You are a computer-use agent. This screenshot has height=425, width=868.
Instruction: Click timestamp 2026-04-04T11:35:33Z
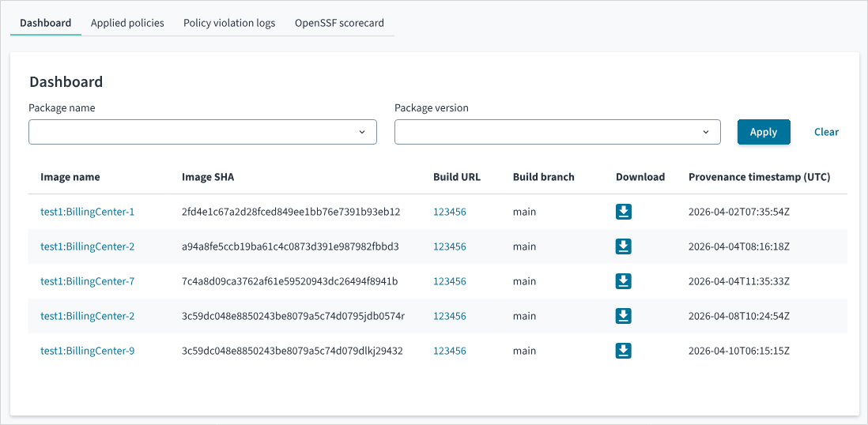(739, 281)
